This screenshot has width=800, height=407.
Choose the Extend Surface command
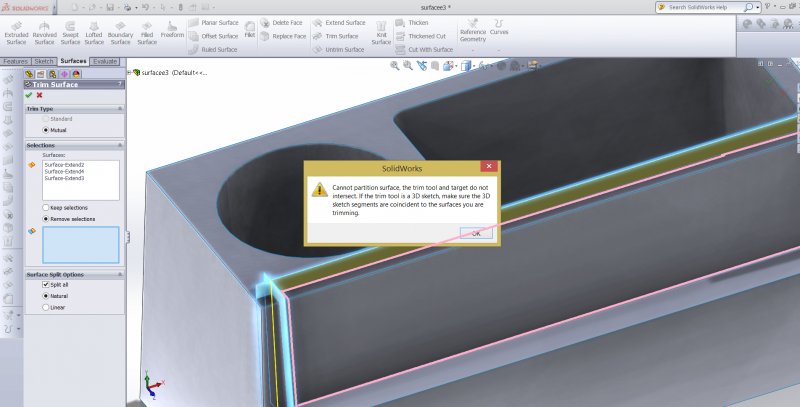coord(339,23)
